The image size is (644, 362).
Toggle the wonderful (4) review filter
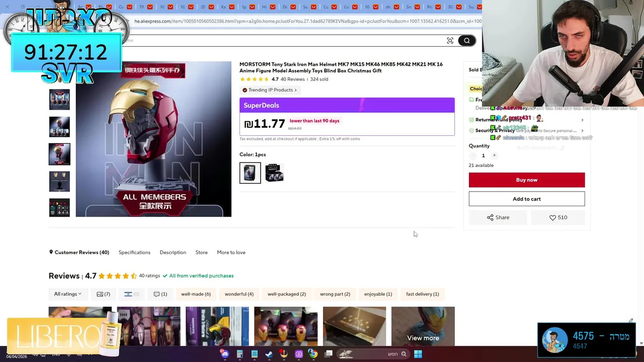pyautogui.click(x=239, y=294)
